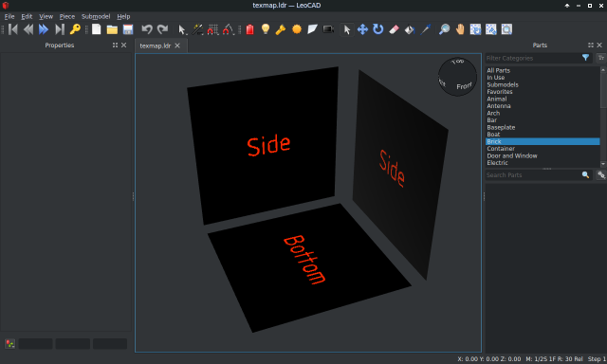Insert a new light bulb
The image size is (607, 364).
click(x=266, y=29)
